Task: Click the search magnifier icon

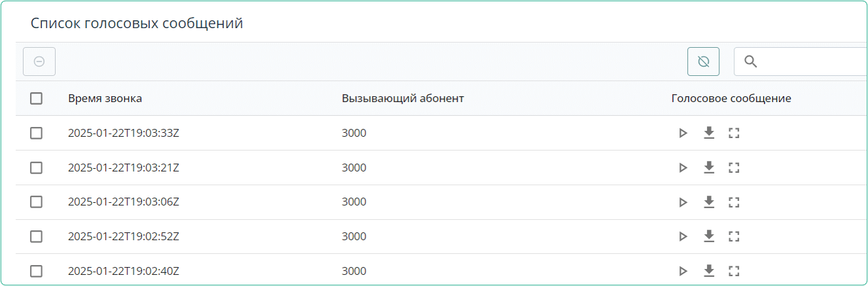Action: [x=751, y=62]
